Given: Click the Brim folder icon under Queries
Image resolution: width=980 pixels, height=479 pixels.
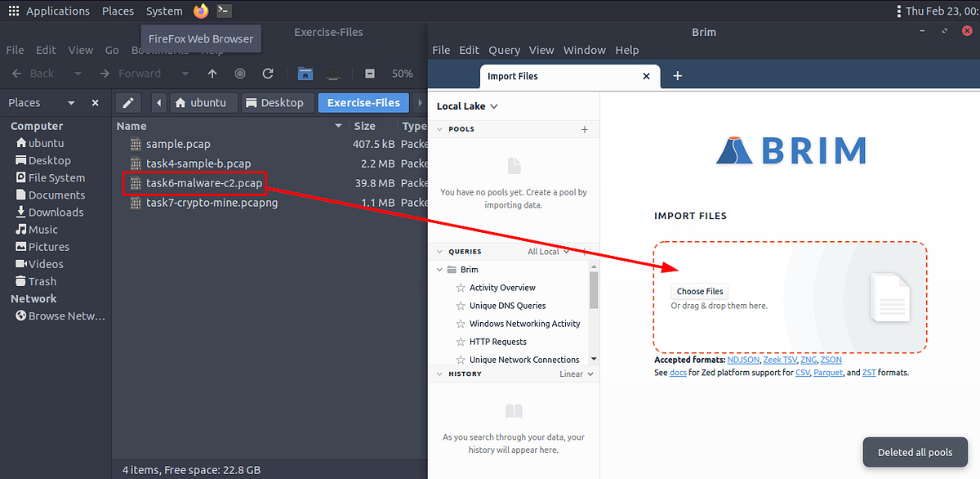Looking at the screenshot, I should click(452, 269).
